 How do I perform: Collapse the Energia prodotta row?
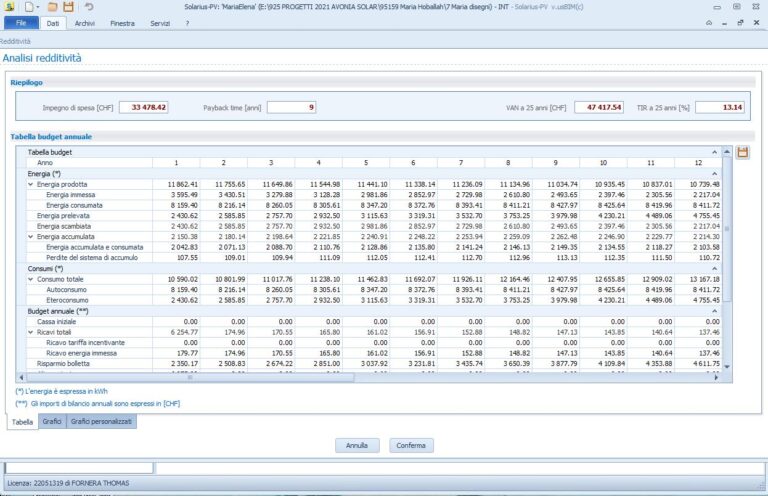tap(31, 185)
